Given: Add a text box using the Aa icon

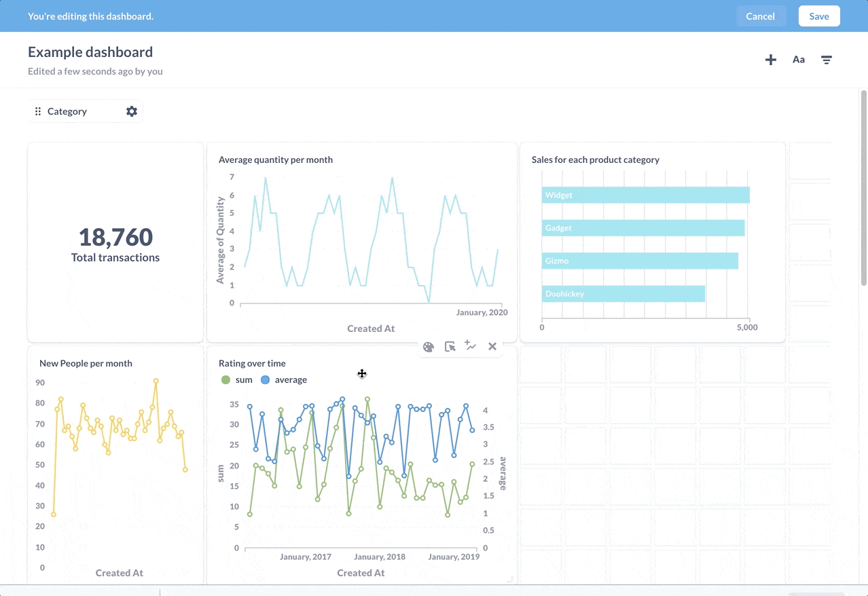Looking at the screenshot, I should (x=799, y=60).
